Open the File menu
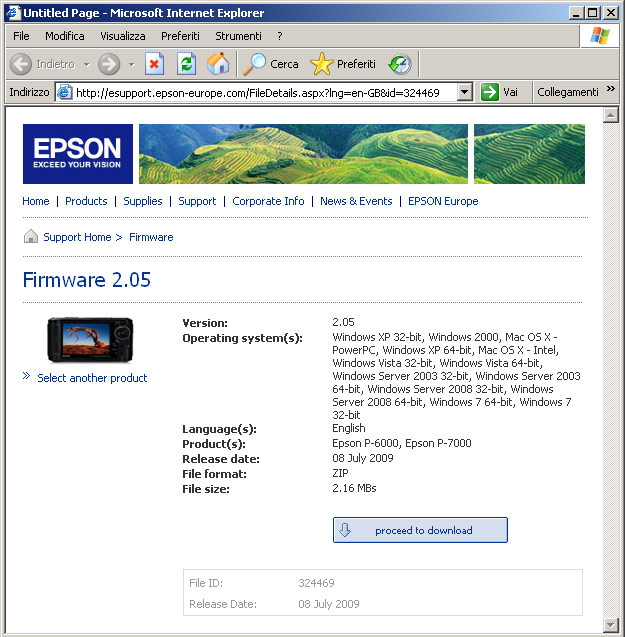Viewport: 625px width, 637px height. [21, 36]
